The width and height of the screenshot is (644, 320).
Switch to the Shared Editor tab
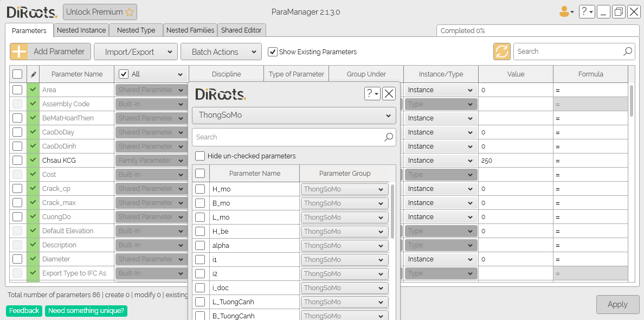(242, 30)
